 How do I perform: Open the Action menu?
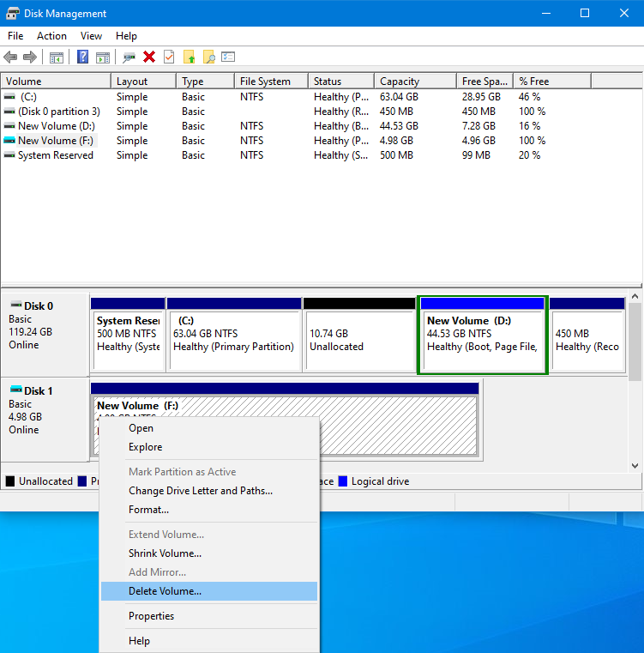coord(51,36)
